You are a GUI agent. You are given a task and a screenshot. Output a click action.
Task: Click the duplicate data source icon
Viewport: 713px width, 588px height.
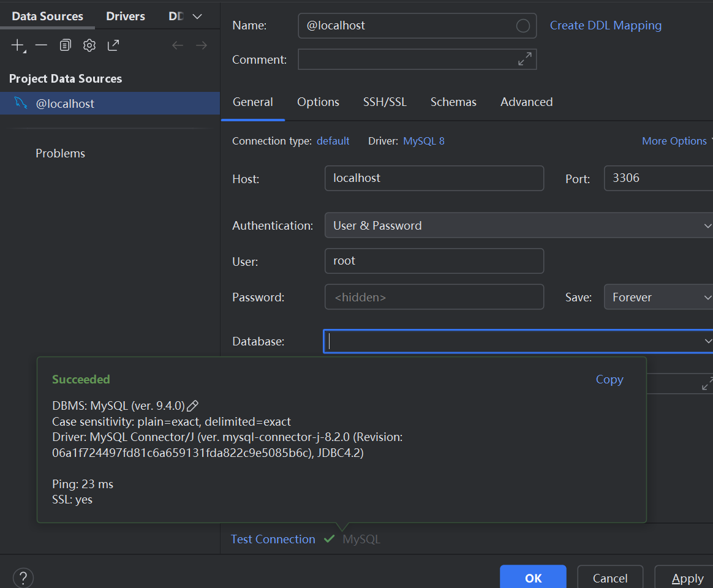66,45
